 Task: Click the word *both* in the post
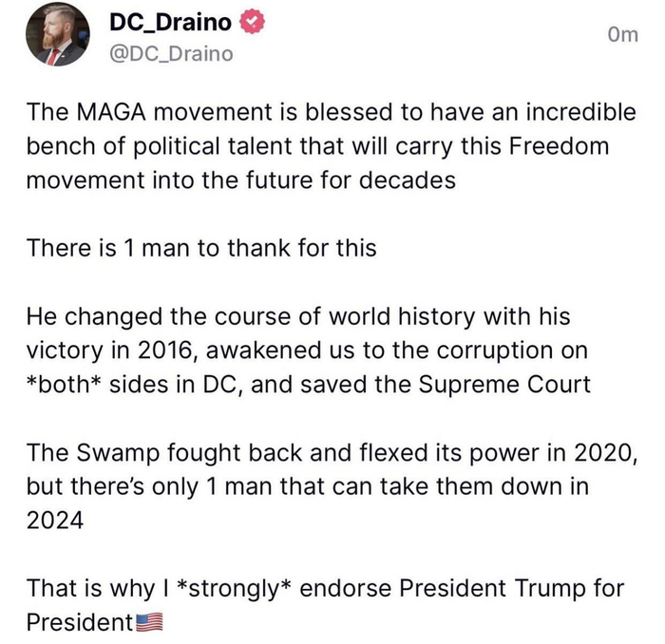click(62, 384)
